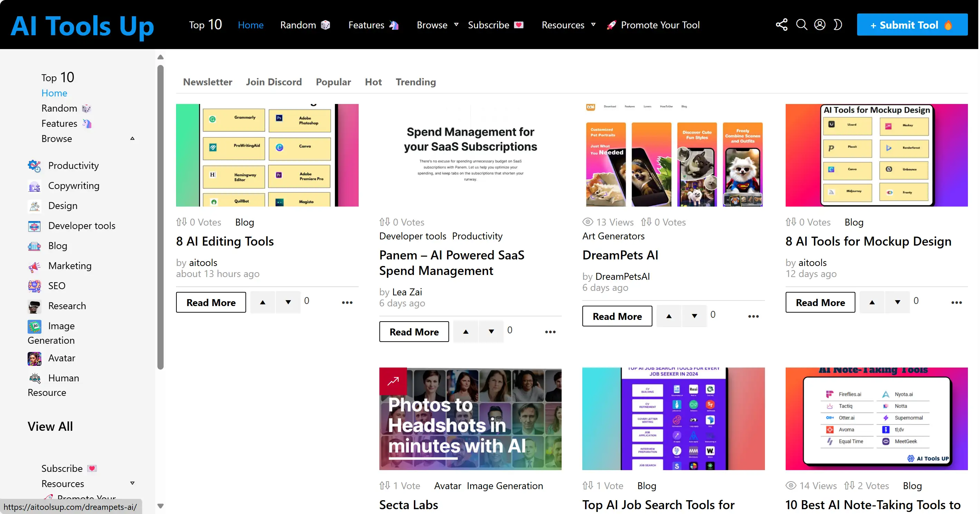The width and height of the screenshot is (980, 514).
Task: Click the SEO category icon
Action: (x=34, y=286)
